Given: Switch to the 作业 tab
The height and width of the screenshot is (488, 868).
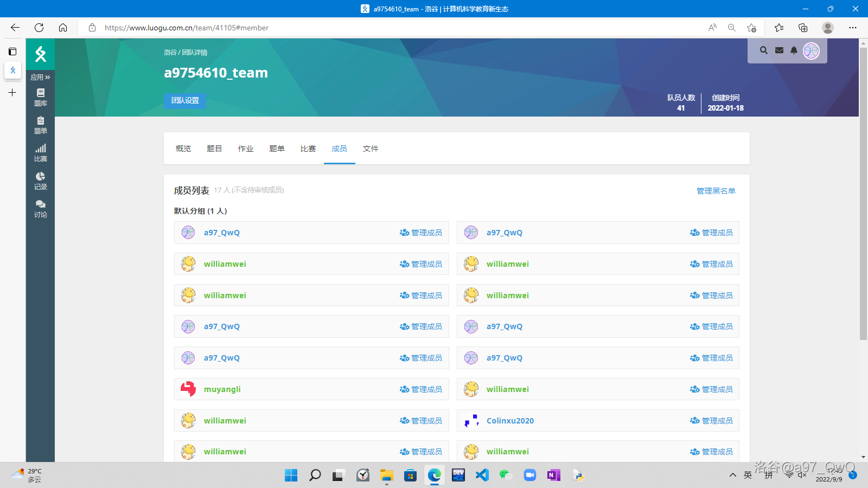Looking at the screenshot, I should 246,149.
